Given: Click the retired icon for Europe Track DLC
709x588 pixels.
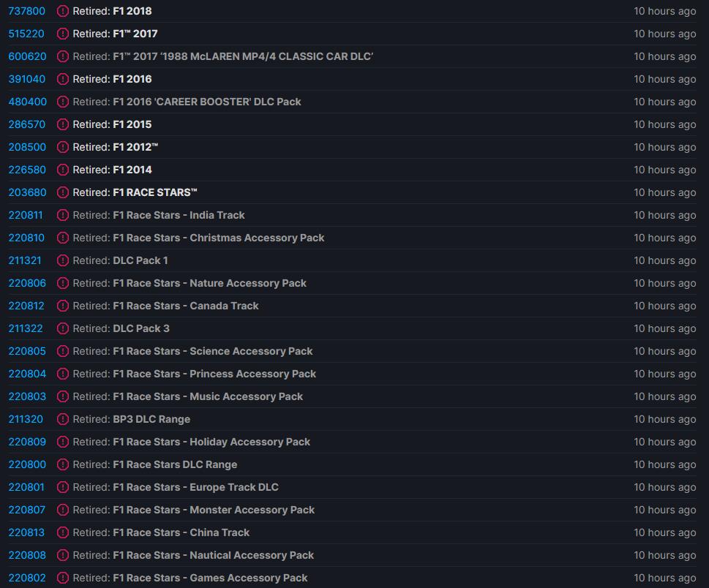Looking at the screenshot, I should [63, 487].
